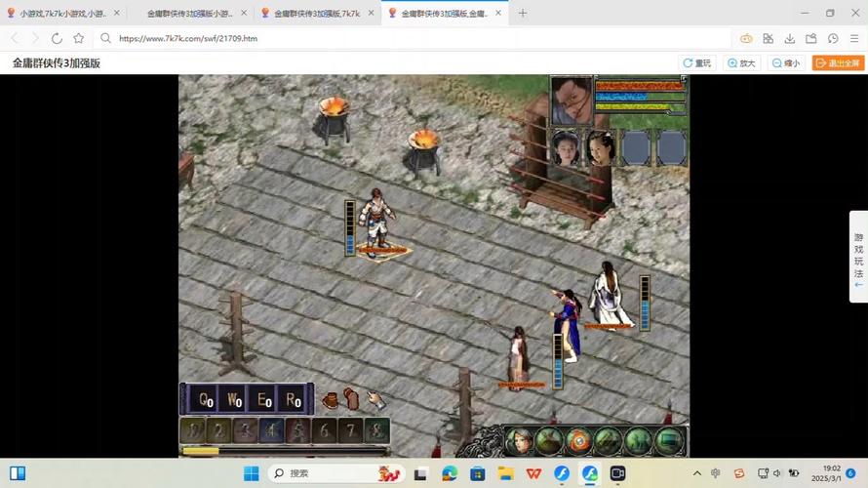Open a new browser tab
Screen dimensions: 868x488
[x=522, y=13]
